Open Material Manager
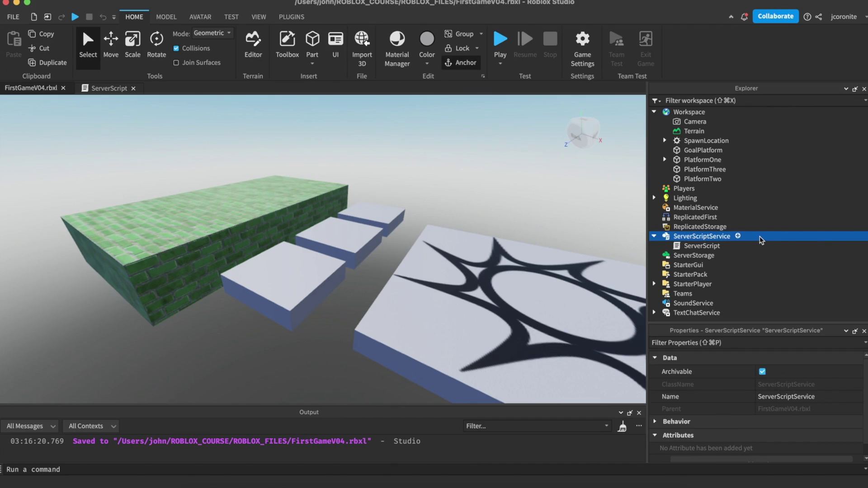This screenshot has width=868, height=488. tap(397, 49)
